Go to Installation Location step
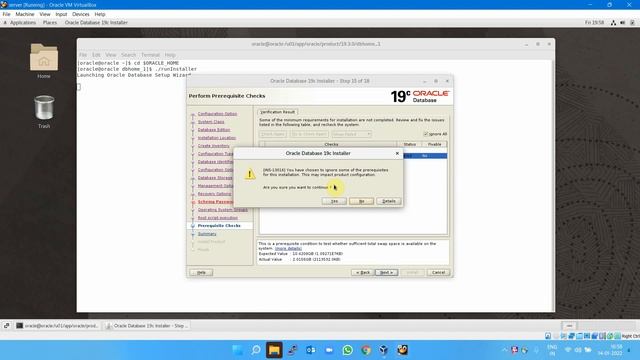This screenshot has width=640, height=360. (217, 138)
